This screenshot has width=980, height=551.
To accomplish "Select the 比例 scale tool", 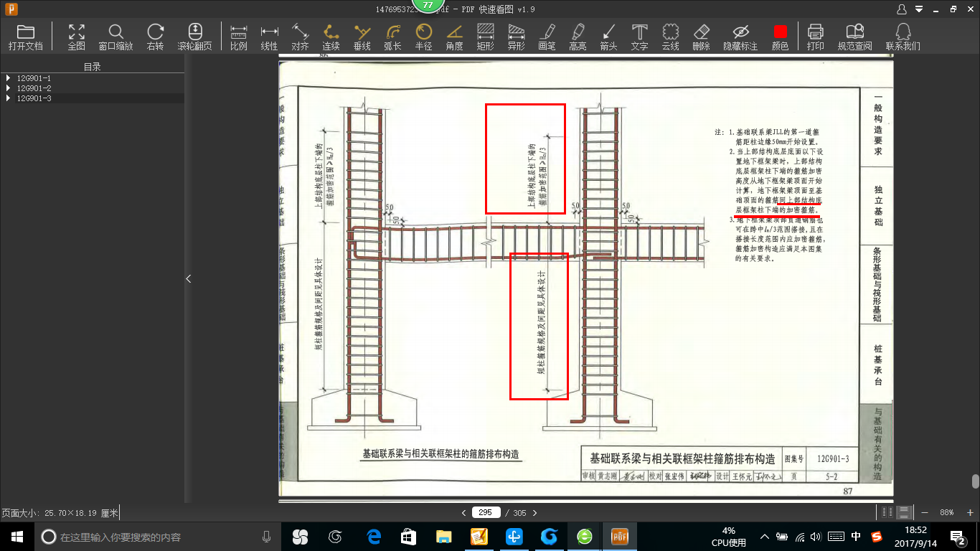I will (238, 37).
